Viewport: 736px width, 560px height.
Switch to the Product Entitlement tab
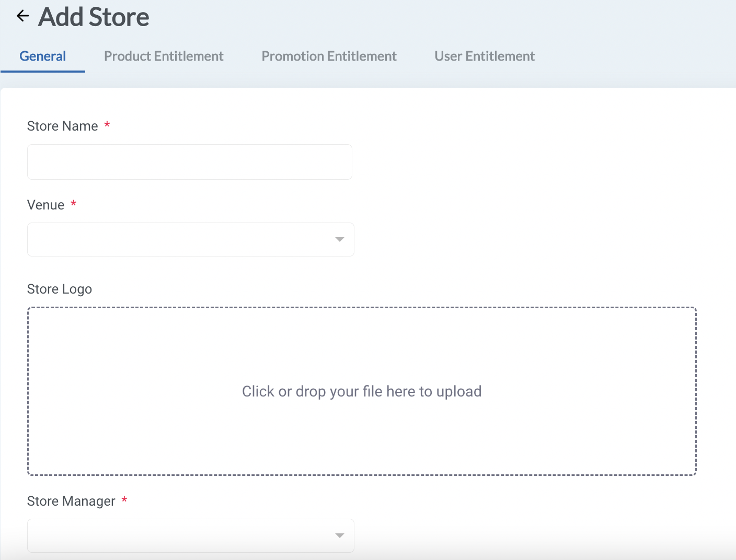(x=163, y=56)
